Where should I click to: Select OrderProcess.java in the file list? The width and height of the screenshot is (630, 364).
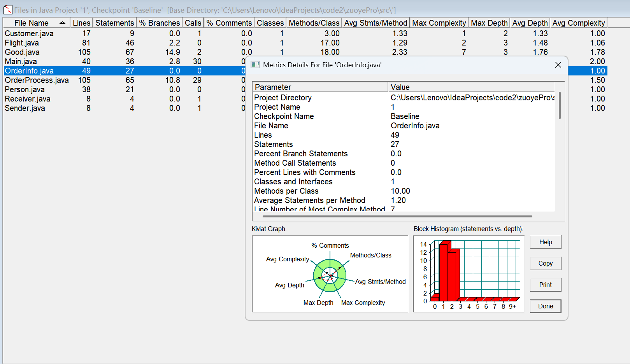(37, 80)
